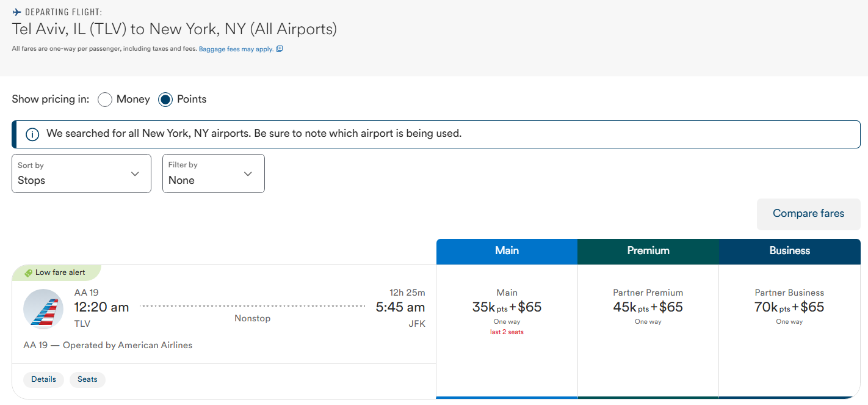The image size is (868, 405).
Task: Choose the Partner Business 70k points fare
Action: click(790, 307)
